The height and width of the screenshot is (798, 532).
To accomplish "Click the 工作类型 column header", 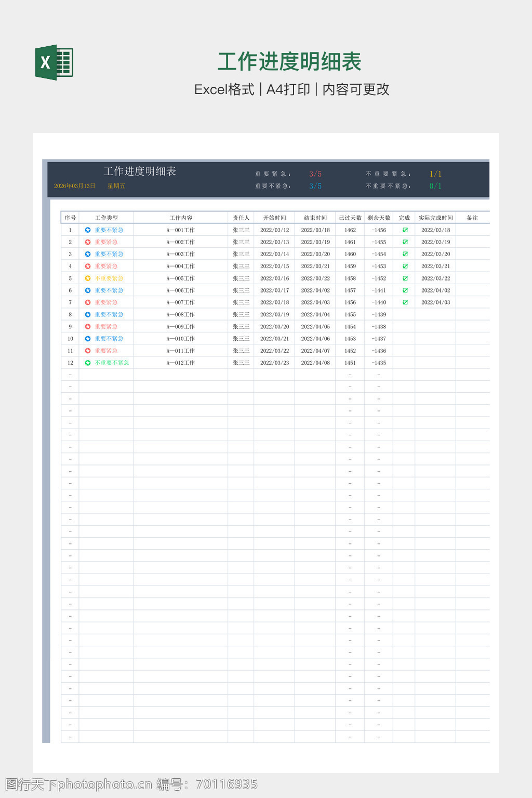I will pos(106,218).
